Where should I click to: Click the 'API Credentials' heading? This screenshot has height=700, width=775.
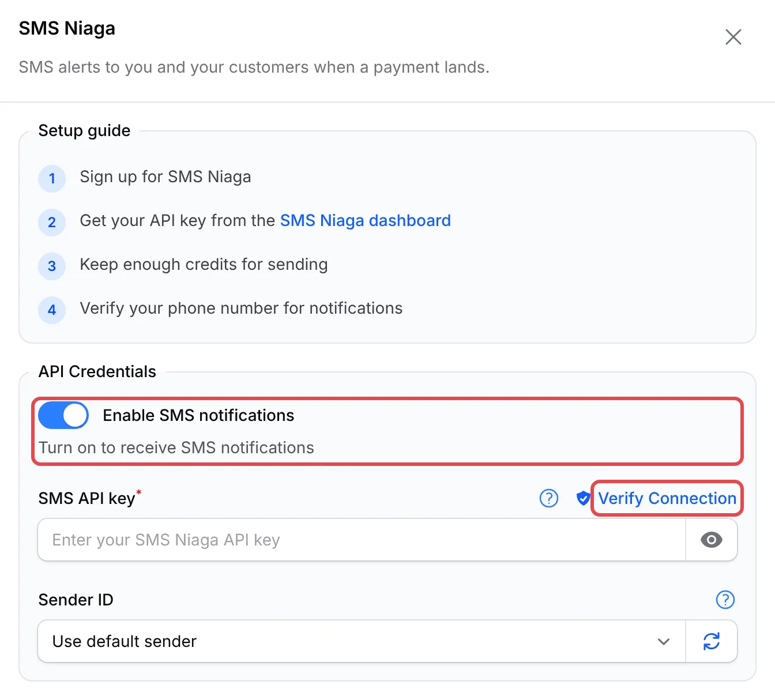point(97,371)
